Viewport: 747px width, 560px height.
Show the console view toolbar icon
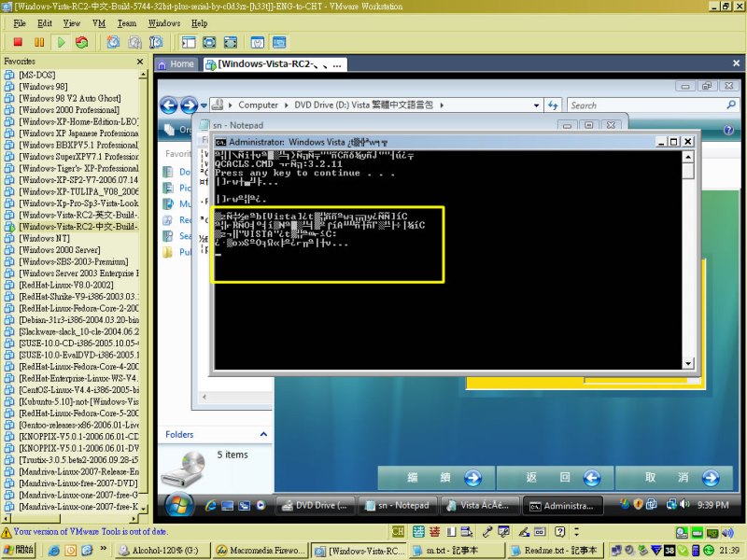[279, 42]
